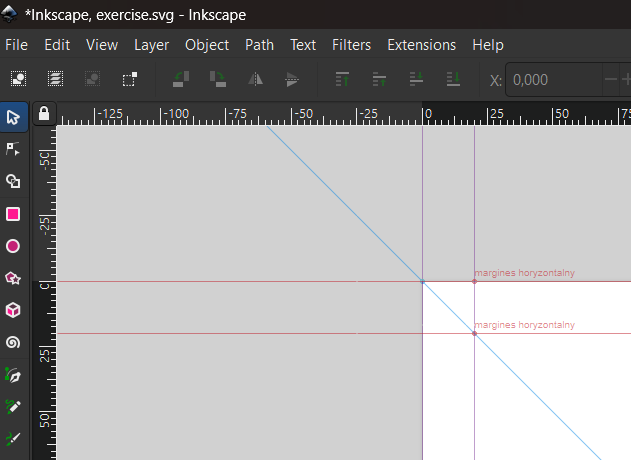The width and height of the screenshot is (631, 460).
Task: Select the Pencil freehand tool
Action: (13, 407)
